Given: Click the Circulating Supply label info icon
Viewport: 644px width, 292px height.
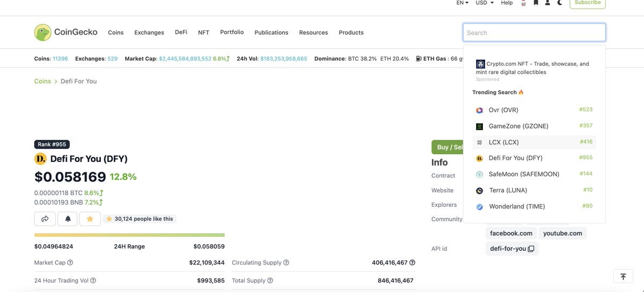Looking at the screenshot, I should point(286,263).
